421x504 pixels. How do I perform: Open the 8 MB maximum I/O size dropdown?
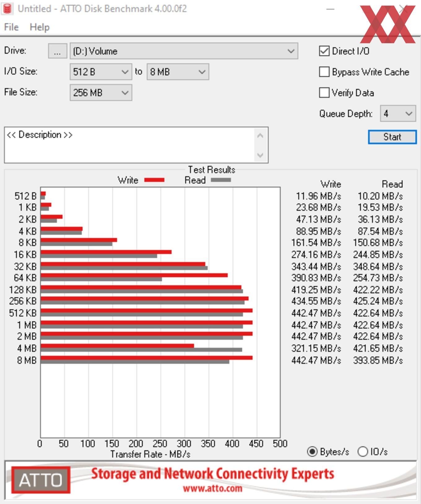tap(178, 72)
